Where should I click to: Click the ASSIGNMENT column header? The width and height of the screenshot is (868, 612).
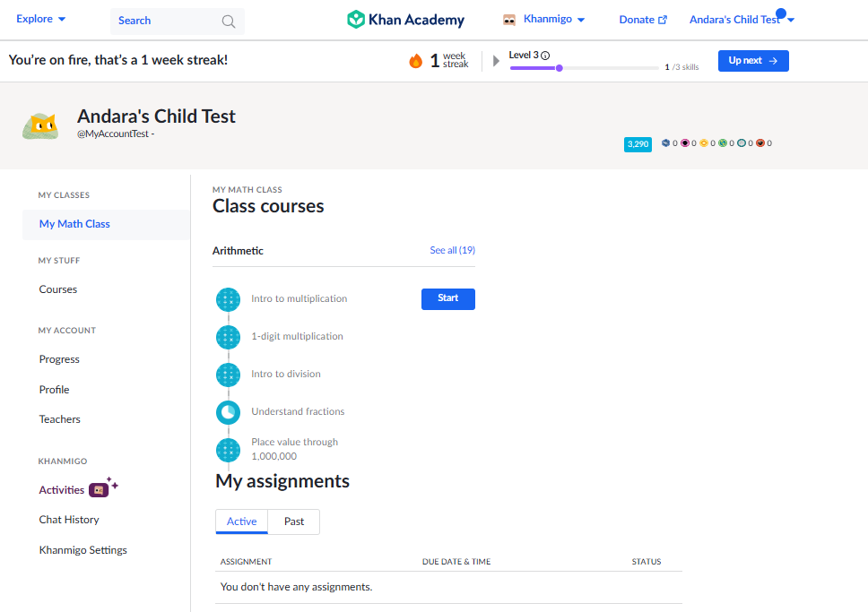pos(246,562)
